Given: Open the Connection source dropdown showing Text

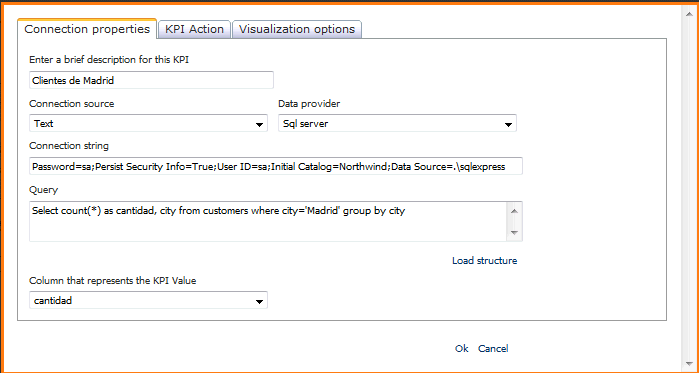Looking at the screenshot, I should click(148, 123).
